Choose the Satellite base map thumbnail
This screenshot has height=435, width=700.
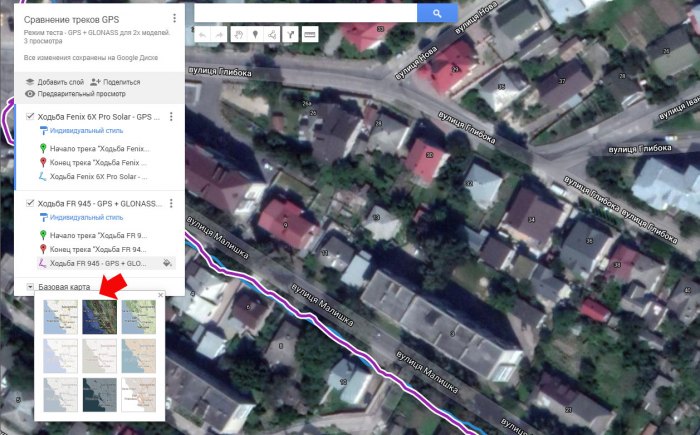tap(100, 317)
